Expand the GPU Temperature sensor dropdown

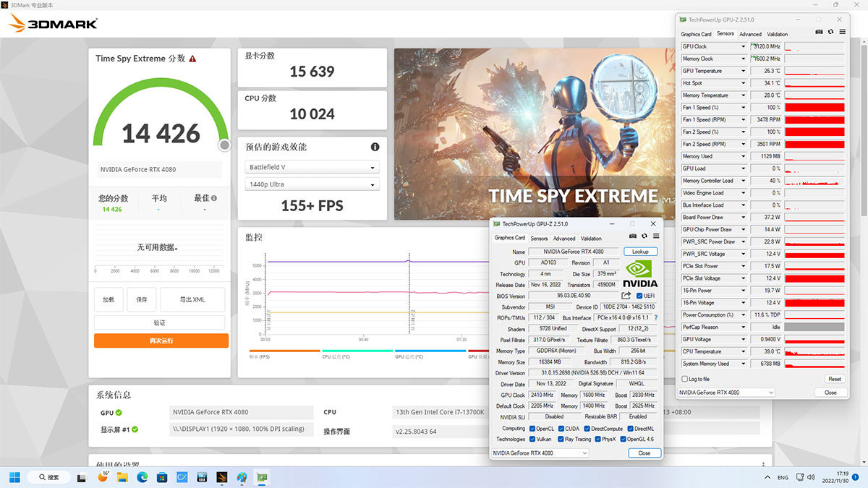pos(743,71)
